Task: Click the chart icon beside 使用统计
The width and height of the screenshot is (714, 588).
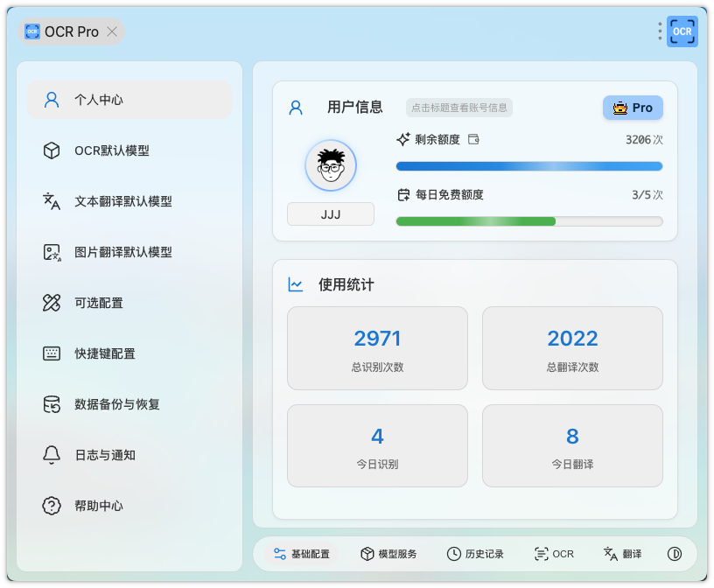Action: 296,284
